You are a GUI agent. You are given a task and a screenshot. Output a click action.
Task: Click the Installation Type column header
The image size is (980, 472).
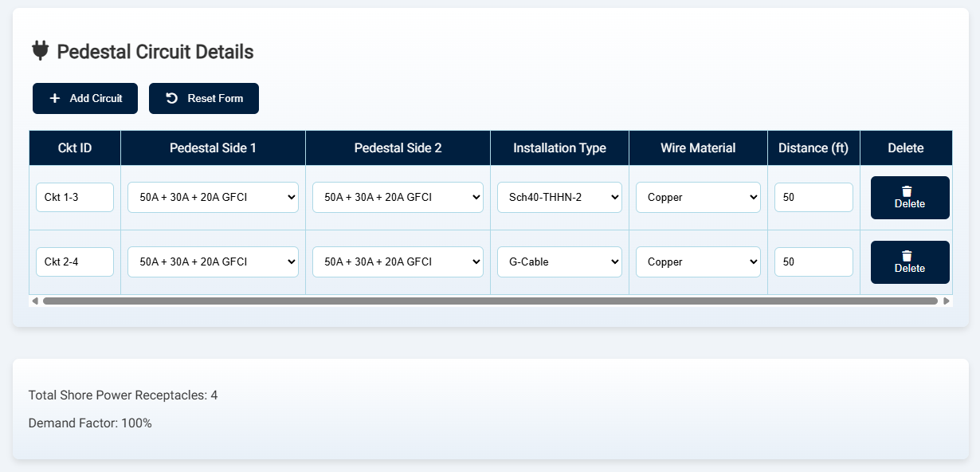click(x=559, y=148)
